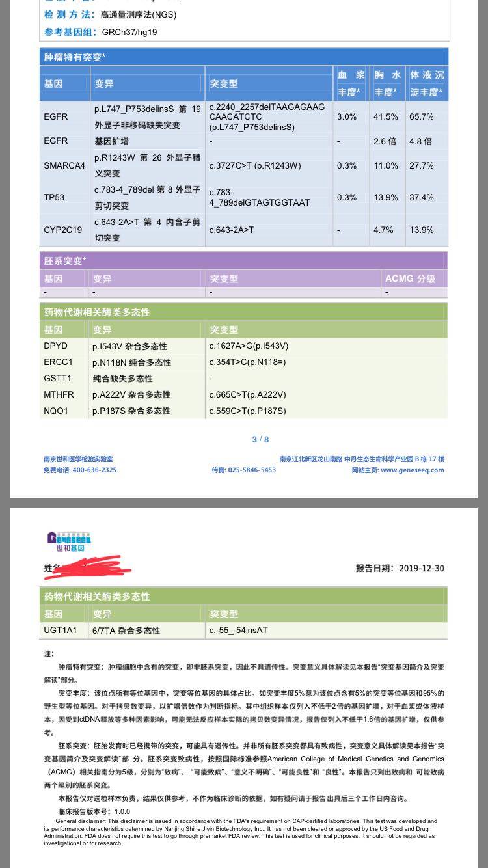Click the ACMG 分级 column header
488x868 pixels.
click(410, 278)
